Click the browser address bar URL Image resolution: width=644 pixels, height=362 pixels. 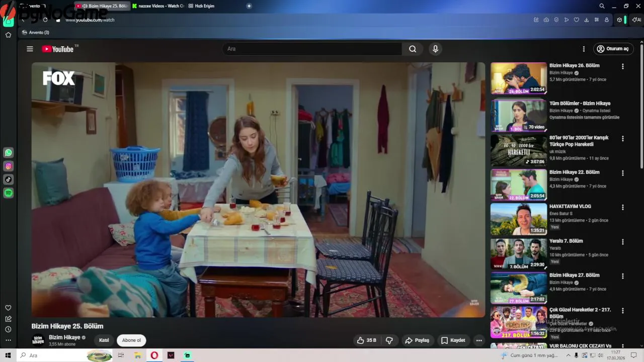pyautogui.click(x=90, y=20)
